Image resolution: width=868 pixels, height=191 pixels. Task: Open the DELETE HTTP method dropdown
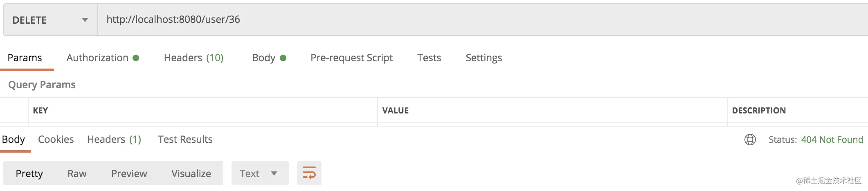point(51,20)
